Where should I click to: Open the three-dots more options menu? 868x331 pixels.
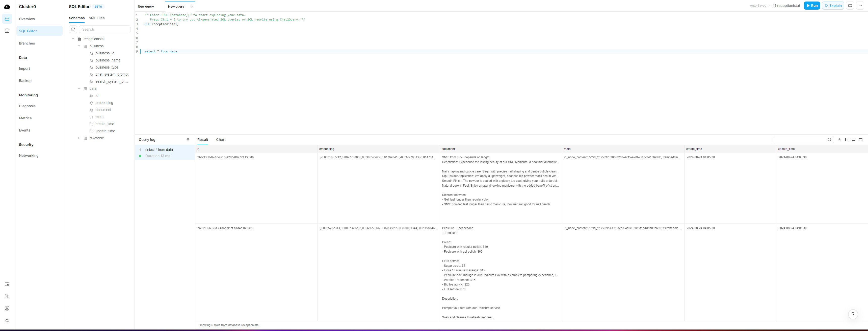click(860, 6)
